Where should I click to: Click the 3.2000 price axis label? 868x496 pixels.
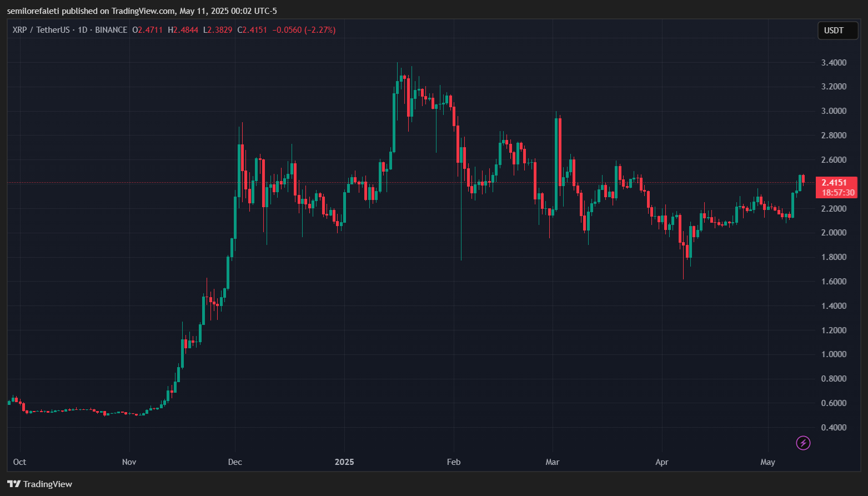coord(834,87)
